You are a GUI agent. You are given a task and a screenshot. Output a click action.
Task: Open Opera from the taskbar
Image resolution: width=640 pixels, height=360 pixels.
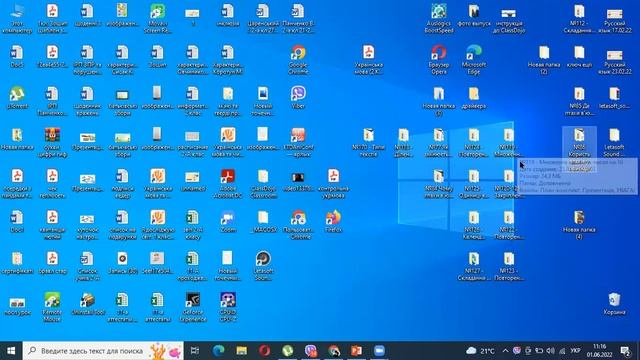click(x=264, y=351)
